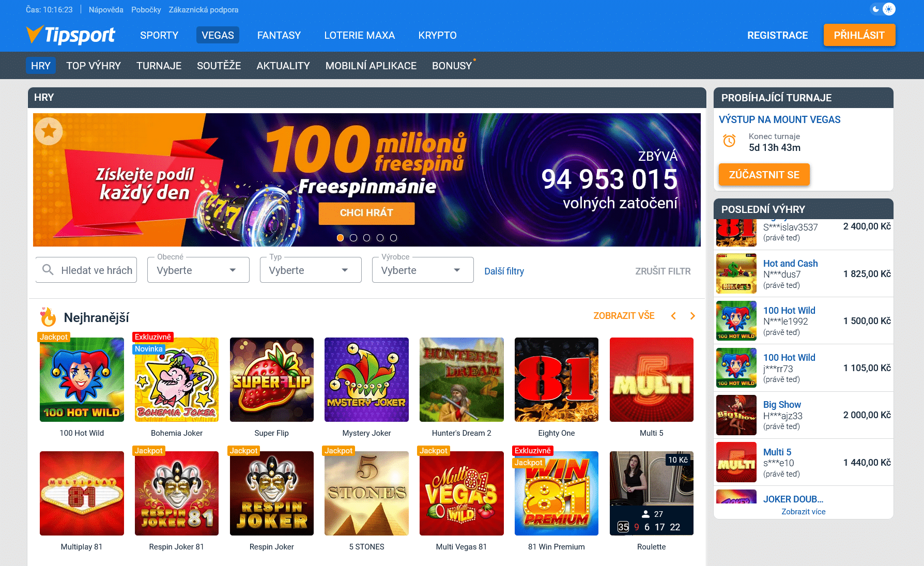Click the flame icon beside Nejhranější
The width and height of the screenshot is (924, 566).
[x=48, y=317]
